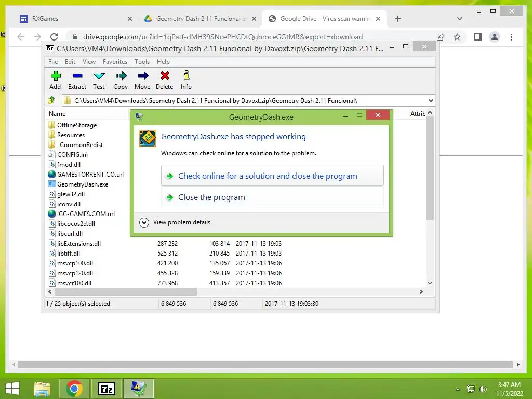Click the 7-Zip address path field

tap(244, 101)
